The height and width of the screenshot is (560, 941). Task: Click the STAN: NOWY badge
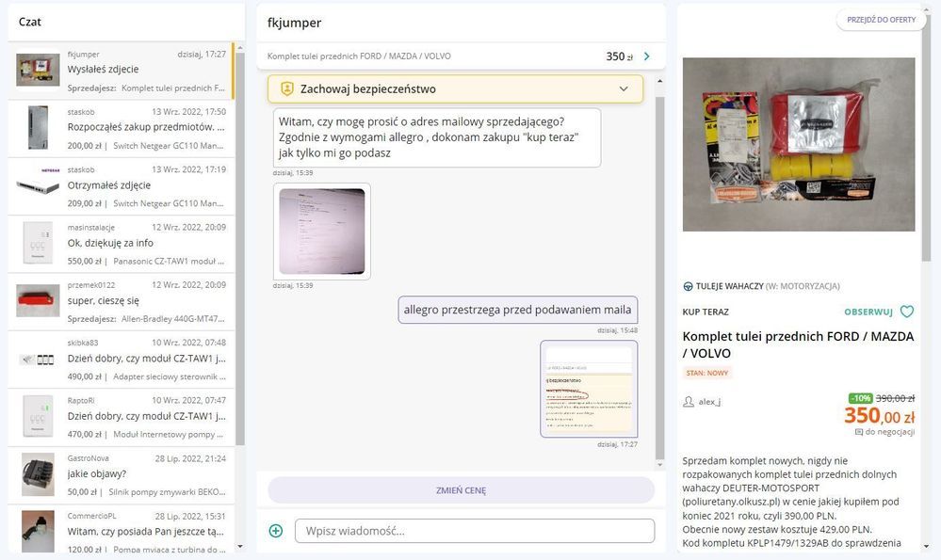(x=707, y=373)
